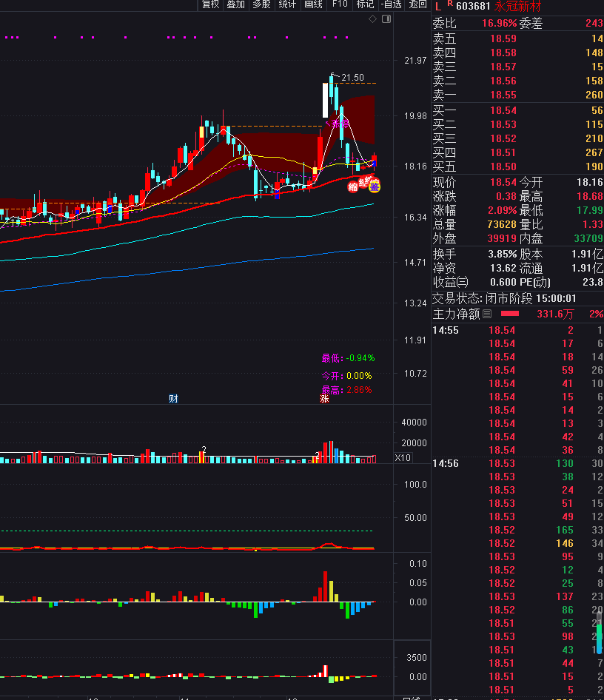Viewport: 604px width, 700px height.
Task: Toggle the 标记 mark option
Action: tap(365, 4)
